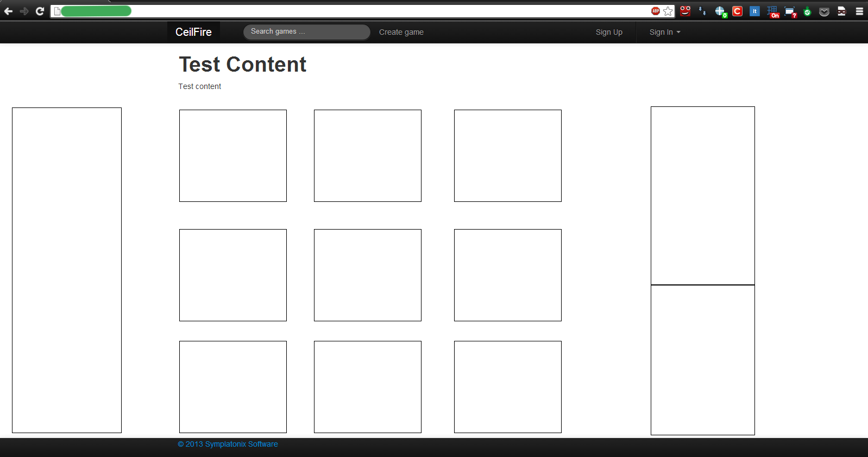Image resolution: width=868 pixels, height=457 pixels.
Task: Reload the page with the refresh icon
Action: click(40, 11)
